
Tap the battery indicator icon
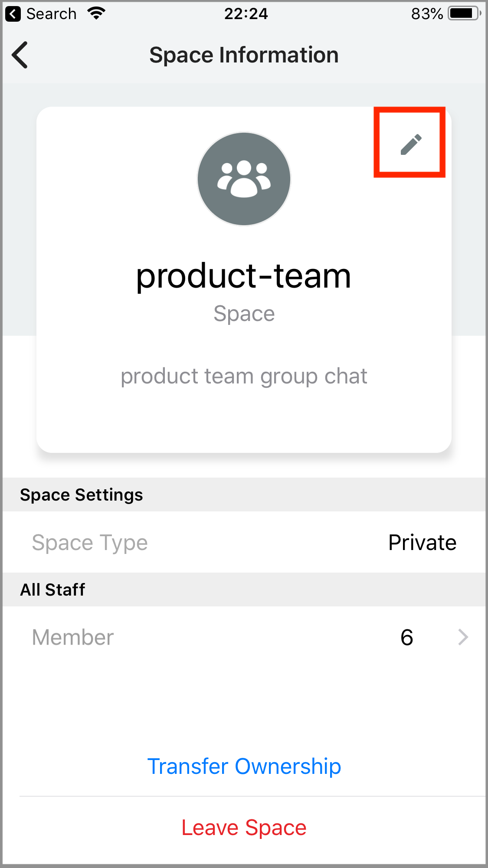(x=464, y=14)
